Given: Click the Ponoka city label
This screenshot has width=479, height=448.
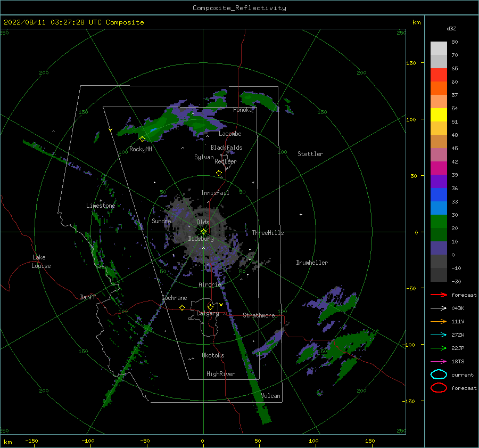Looking at the screenshot, I should [243, 110].
